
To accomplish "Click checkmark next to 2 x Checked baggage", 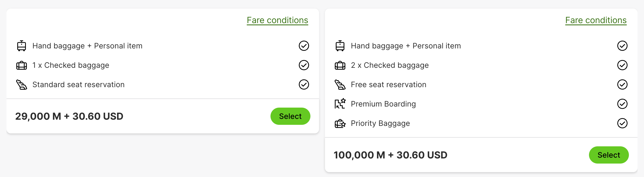I will tap(622, 65).
